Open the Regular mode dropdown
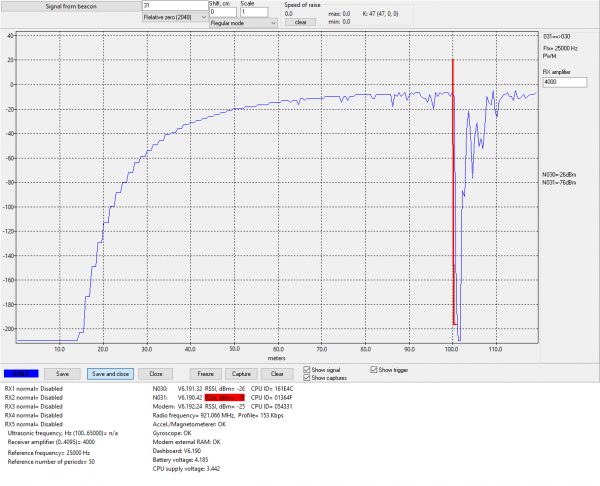Viewport: 600px width, 486px height. click(243, 23)
